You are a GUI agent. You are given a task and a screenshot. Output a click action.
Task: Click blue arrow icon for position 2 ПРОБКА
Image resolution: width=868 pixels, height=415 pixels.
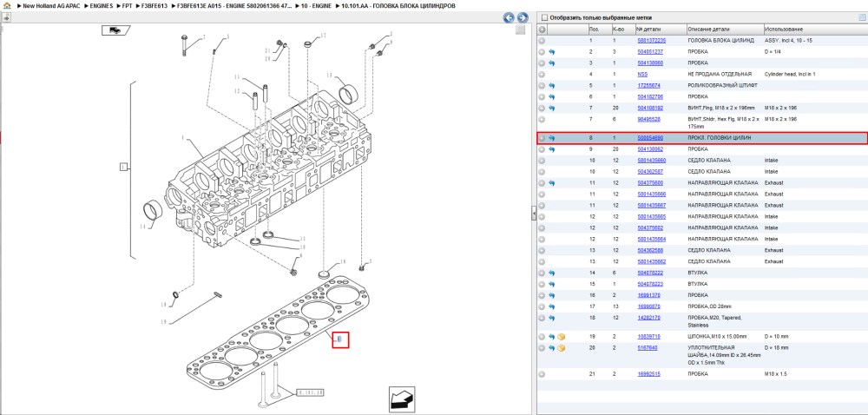pyautogui.click(x=552, y=52)
